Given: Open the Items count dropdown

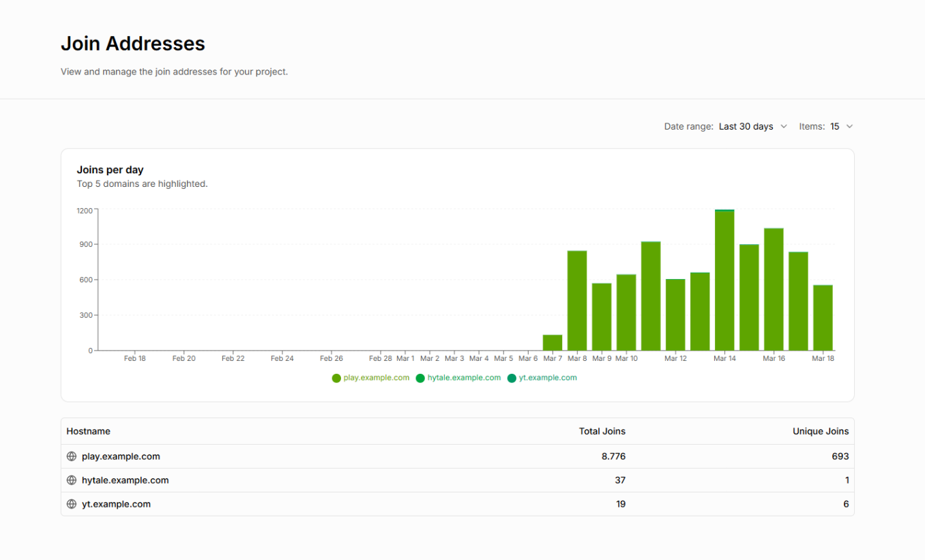Looking at the screenshot, I should 841,126.
